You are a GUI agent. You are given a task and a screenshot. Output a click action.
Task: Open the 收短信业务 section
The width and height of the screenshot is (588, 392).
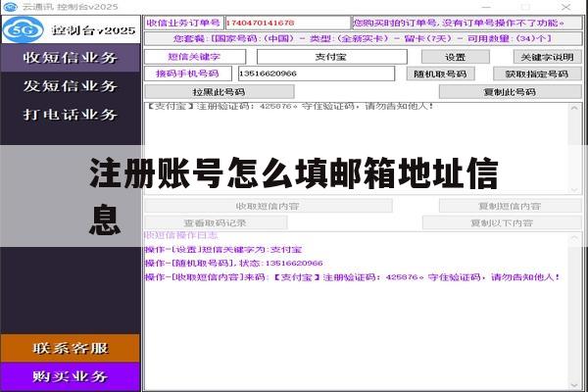click(71, 58)
